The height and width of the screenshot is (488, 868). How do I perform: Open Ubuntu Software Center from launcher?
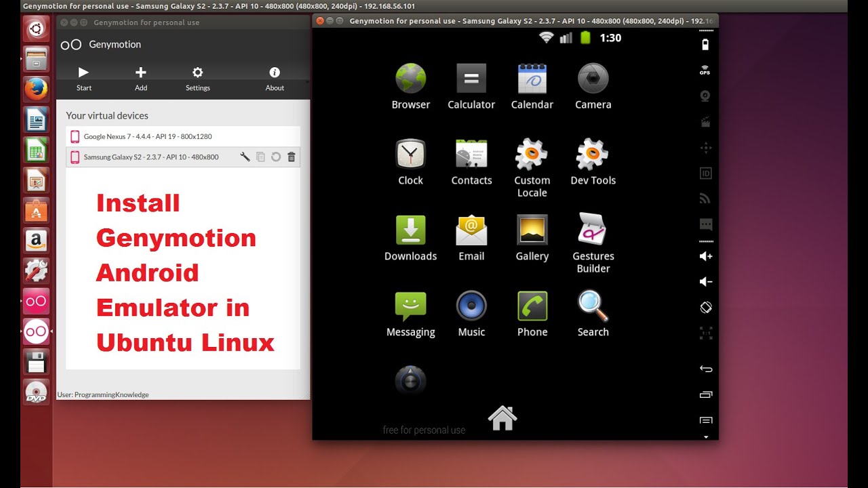36,210
